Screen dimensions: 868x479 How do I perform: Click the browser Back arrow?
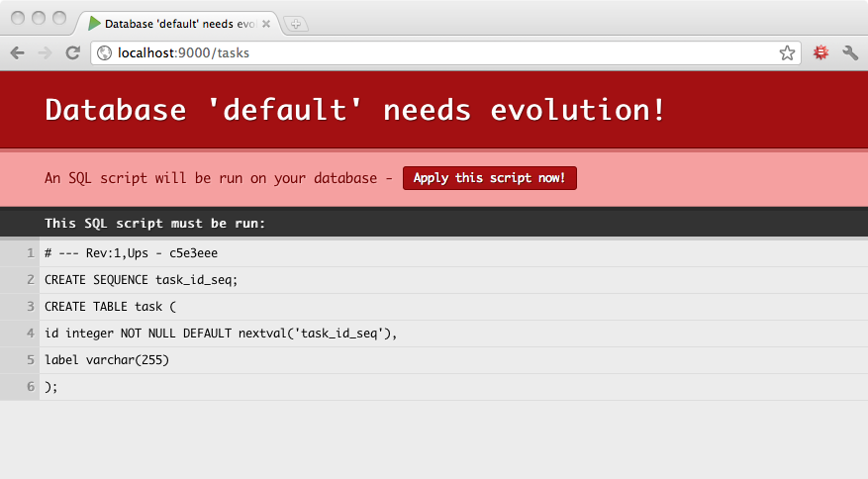point(17,53)
